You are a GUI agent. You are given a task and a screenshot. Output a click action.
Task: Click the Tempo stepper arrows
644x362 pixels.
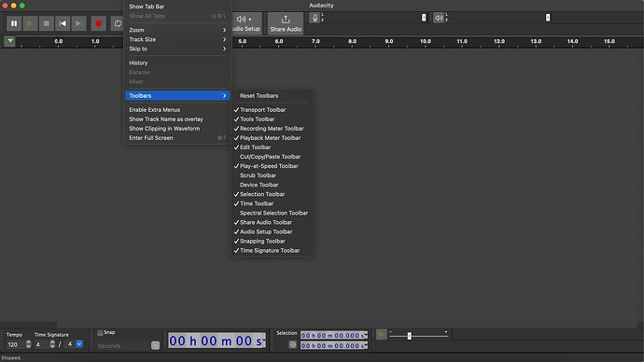pyautogui.click(x=28, y=344)
